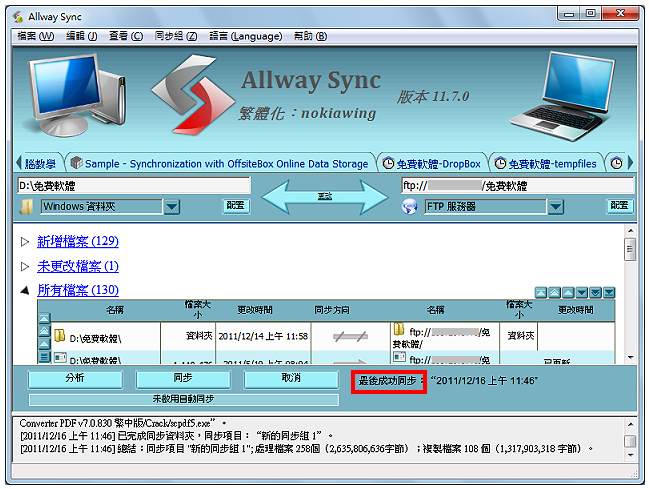The height and width of the screenshot is (489, 649).
Task: Click the first jump-to-top table navigation icon
Action: (541, 293)
